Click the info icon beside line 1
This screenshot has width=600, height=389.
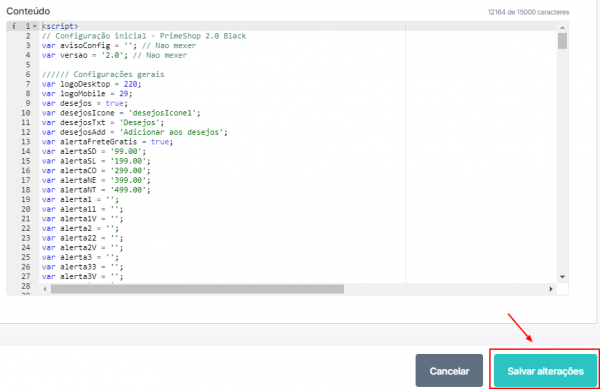[13, 26]
